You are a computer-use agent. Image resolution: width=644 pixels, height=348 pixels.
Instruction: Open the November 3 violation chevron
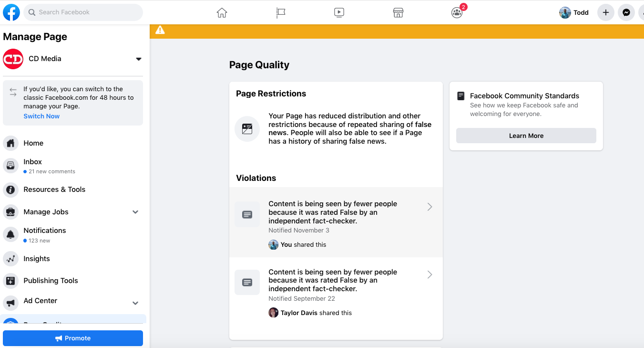click(429, 207)
